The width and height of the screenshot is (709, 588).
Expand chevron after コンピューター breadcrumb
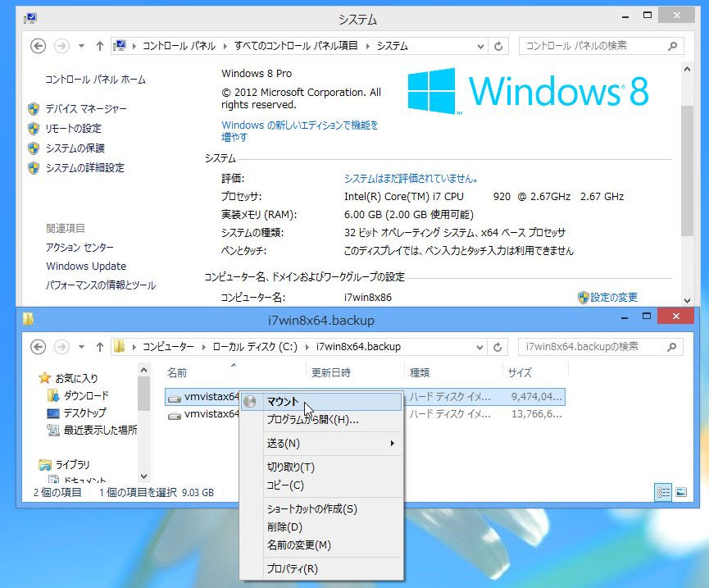(203, 347)
